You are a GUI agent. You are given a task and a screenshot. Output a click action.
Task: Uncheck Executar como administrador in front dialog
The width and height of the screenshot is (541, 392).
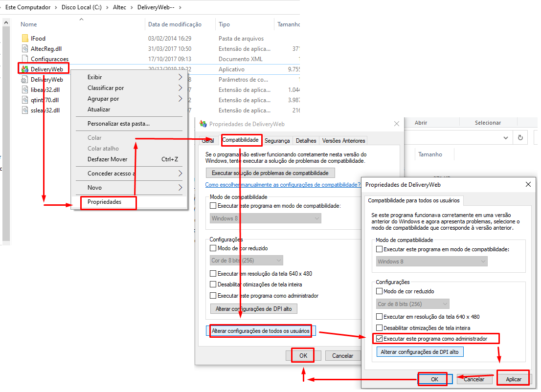pos(379,339)
